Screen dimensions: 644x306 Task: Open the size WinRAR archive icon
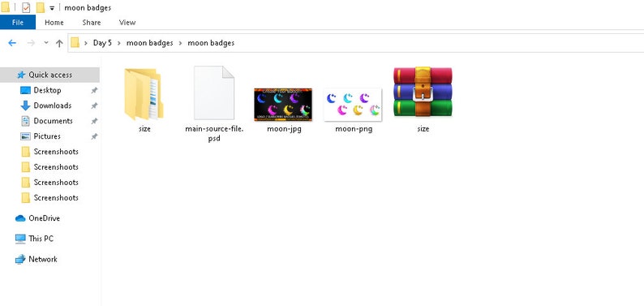(x=423, y=92)
